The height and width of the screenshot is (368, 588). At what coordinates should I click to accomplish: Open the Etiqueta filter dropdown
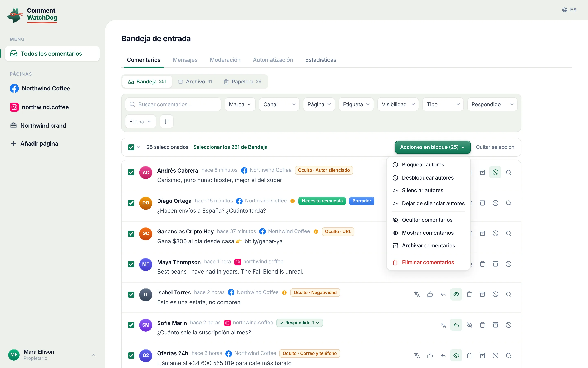[x=356, y=104]
